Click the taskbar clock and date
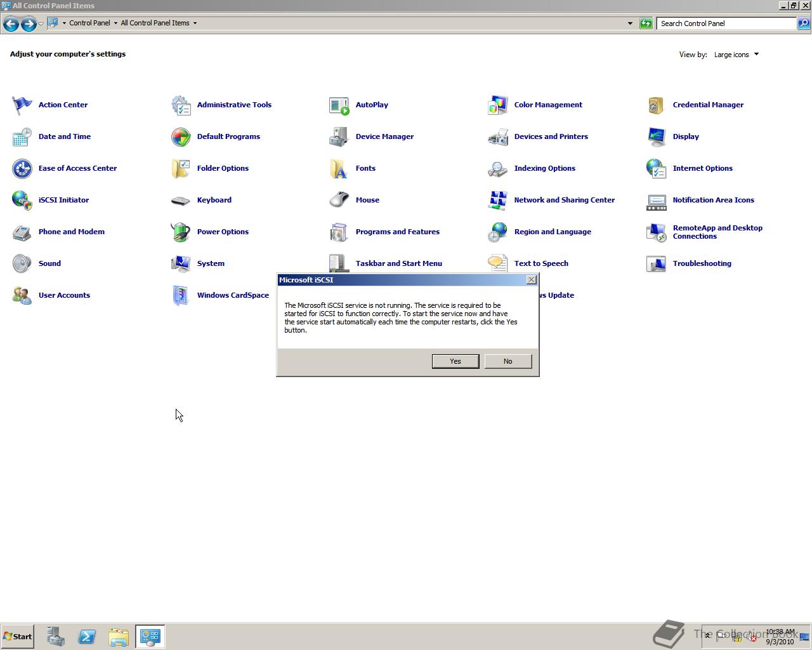The width and height of the screenshot is (812, 650). [780, 637]
